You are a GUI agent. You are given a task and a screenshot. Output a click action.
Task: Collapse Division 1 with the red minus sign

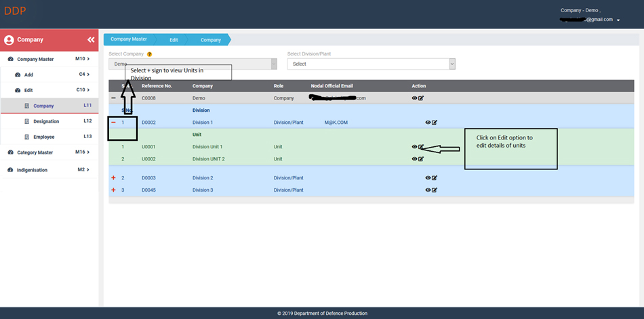[113, 123]
